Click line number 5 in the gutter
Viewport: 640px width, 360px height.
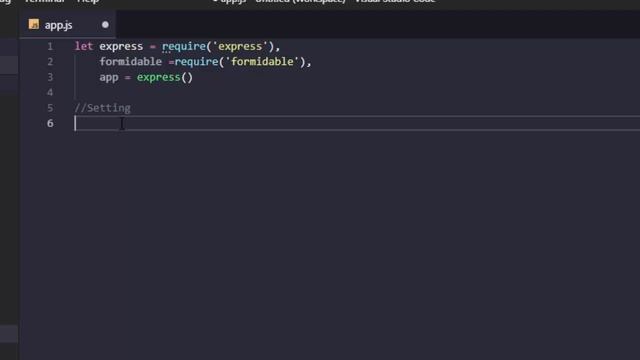(x=50, y=108)
